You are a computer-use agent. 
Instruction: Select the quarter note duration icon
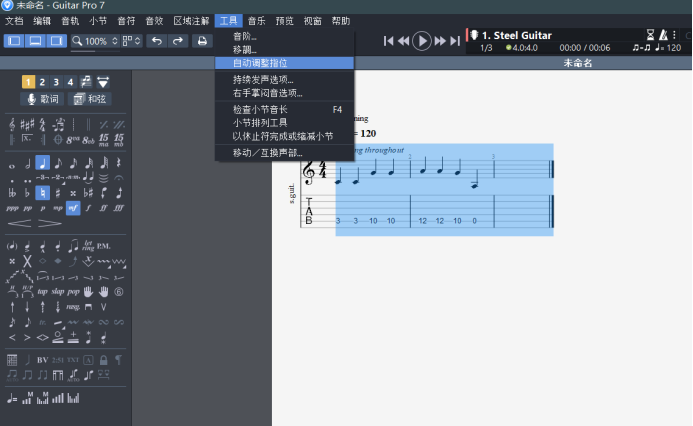tap(43, 163)
